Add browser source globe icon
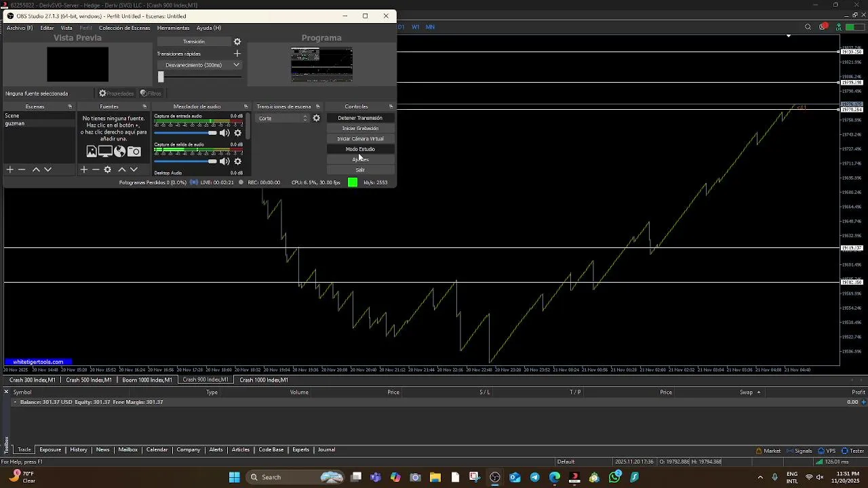 click(120, 152)
